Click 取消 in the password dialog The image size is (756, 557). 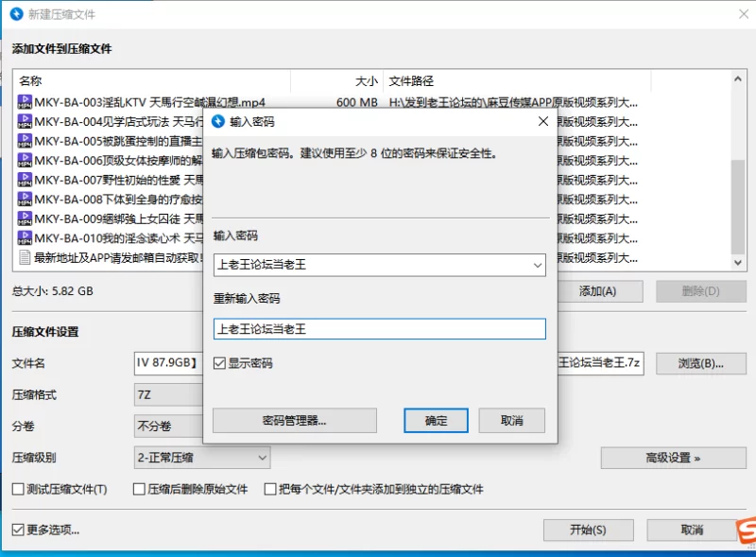511,421
